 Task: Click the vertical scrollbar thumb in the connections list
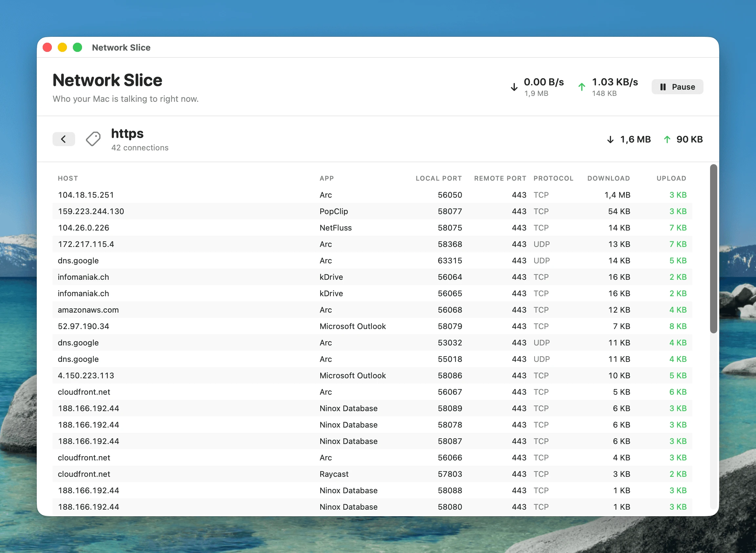click(x=714, y=249)
